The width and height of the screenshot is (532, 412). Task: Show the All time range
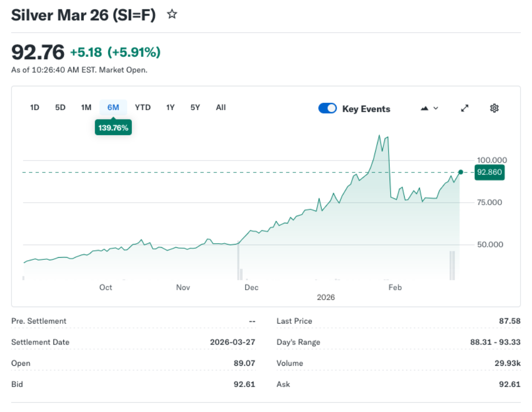[x=220, y=108]
